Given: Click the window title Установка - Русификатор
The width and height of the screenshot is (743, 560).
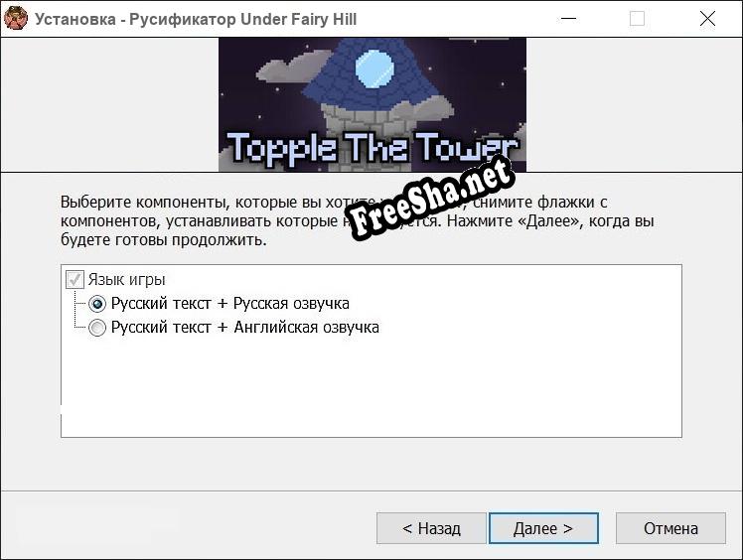Looking at the screenshot, I should pyautogui.click(x=196, y=19).
